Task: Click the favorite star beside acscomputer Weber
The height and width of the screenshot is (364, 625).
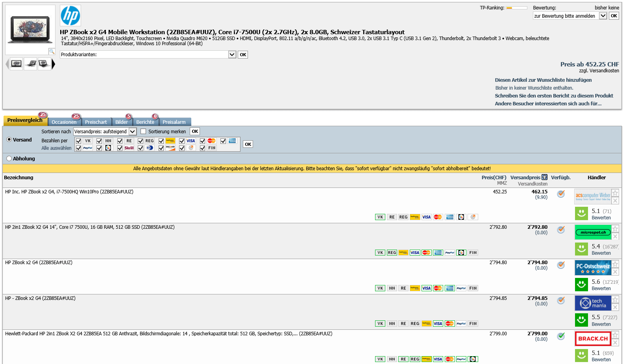Action: [615, 193]
